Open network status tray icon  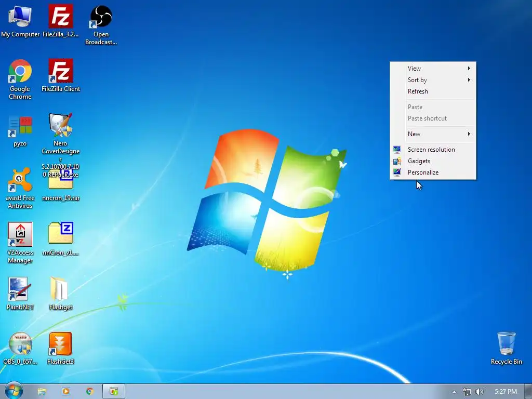pos(467,392)
